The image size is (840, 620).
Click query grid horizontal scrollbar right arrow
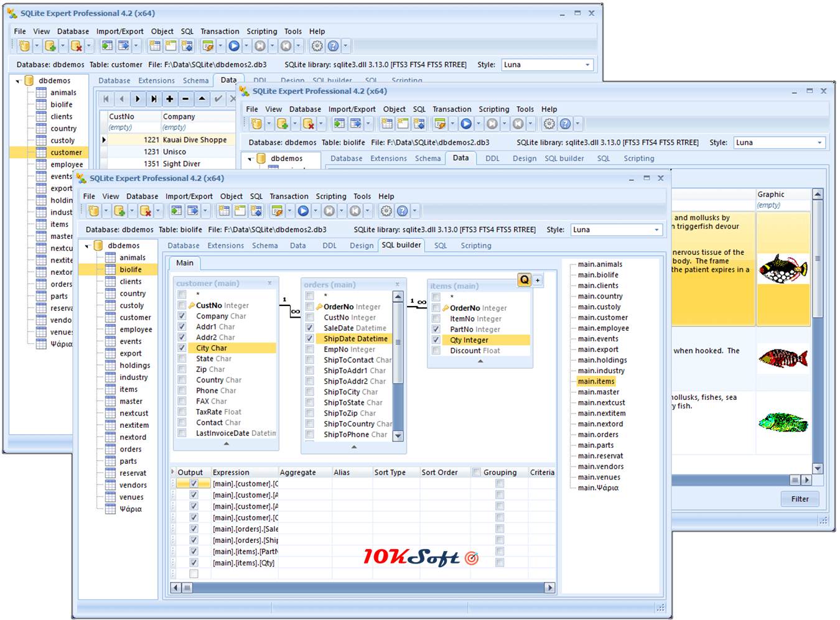pos(549,587)
